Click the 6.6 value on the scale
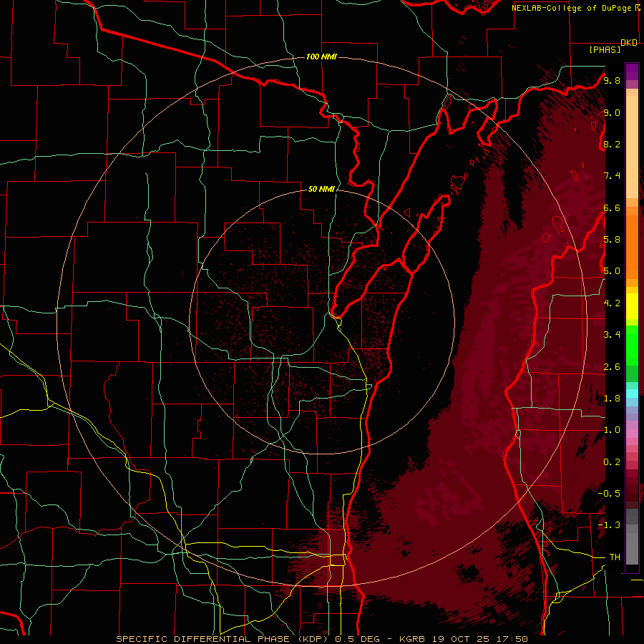 click(x=612, y=208)
